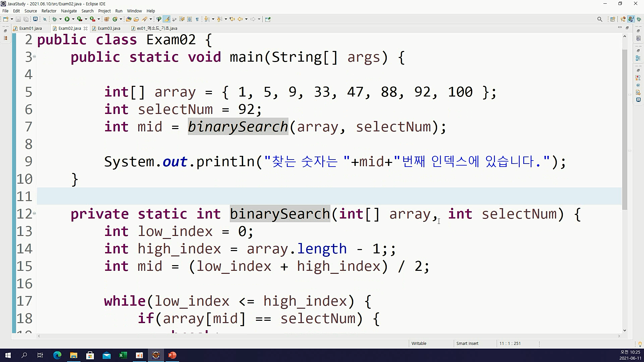Open the New wizard dropdown arrow
Image resolution: width=644 pixels, height=362 pixels.
point(12,19)
